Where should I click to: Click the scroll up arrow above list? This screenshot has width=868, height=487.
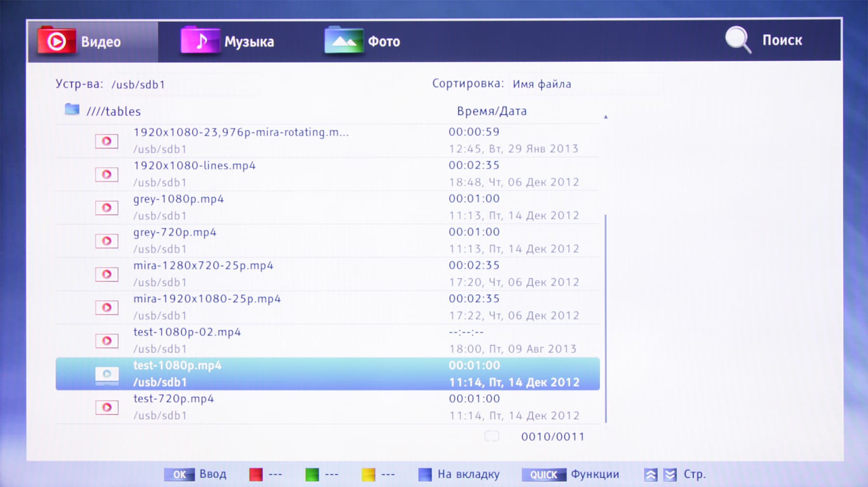(606, 117)
